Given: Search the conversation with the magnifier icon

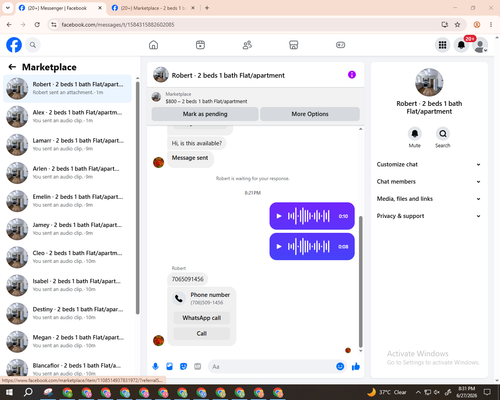Looking at the screenshot, I should 443,134.
